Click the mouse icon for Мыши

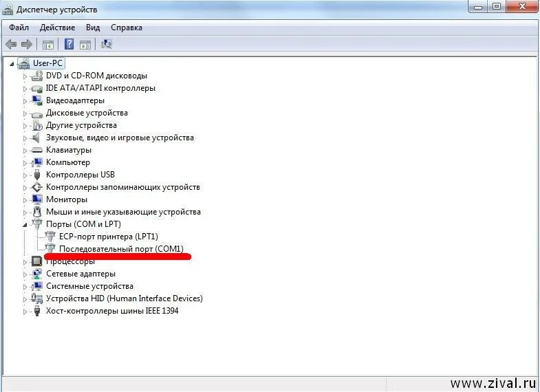click(37, 212)
